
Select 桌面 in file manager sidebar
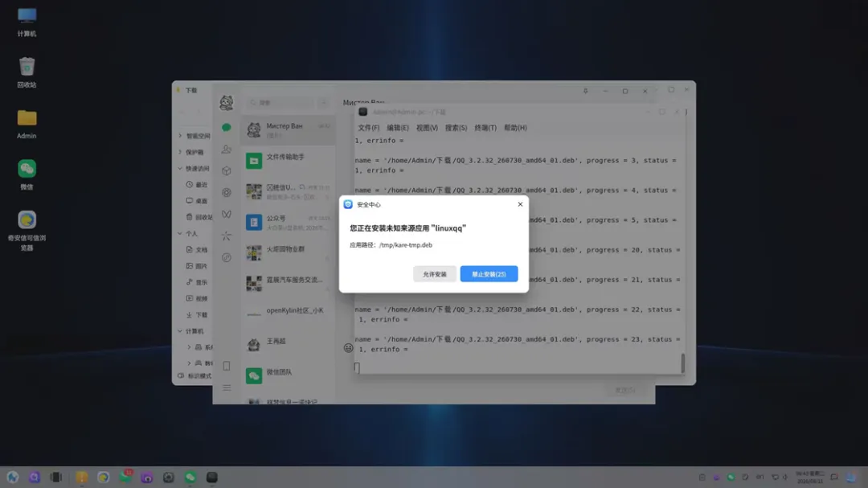pyautogui.click(x=197, y=201)
